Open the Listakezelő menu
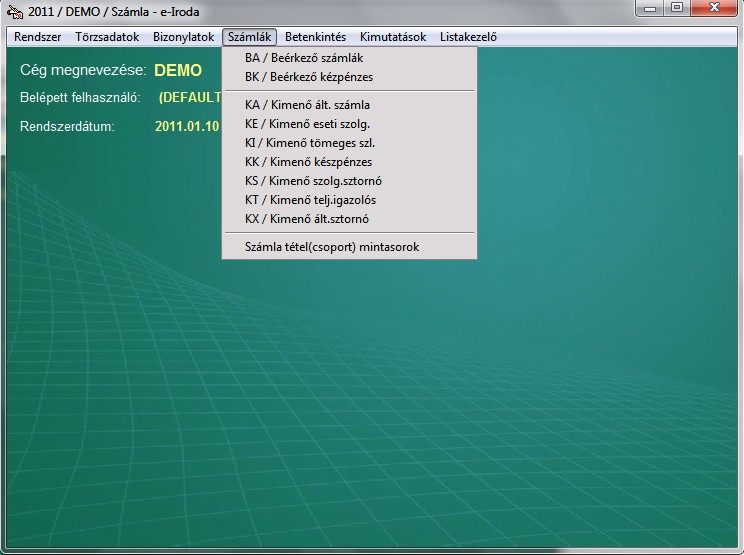The image size is (744, 555). (468, 37)
